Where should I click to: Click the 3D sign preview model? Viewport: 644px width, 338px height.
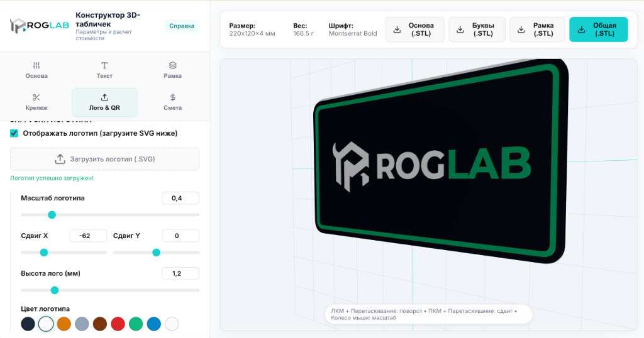click(x=441, y=162)
